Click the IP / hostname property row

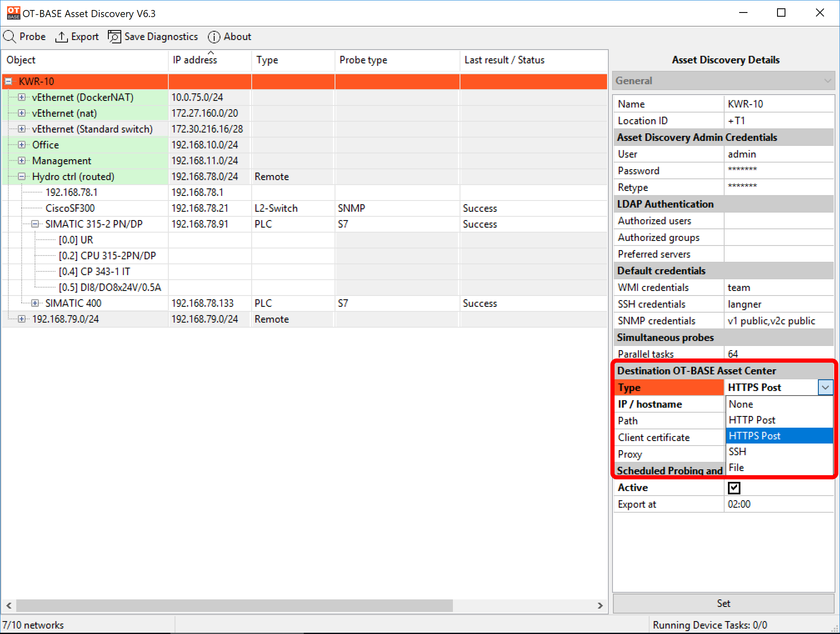point(669,404)
